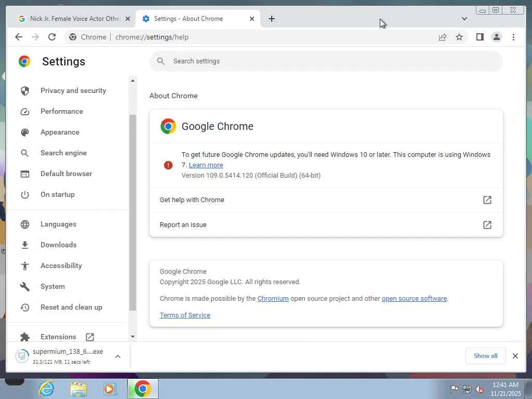Open the open source software link
This screenshot has width=532, height=399.
pyautogui.click(x=414, y=299)
